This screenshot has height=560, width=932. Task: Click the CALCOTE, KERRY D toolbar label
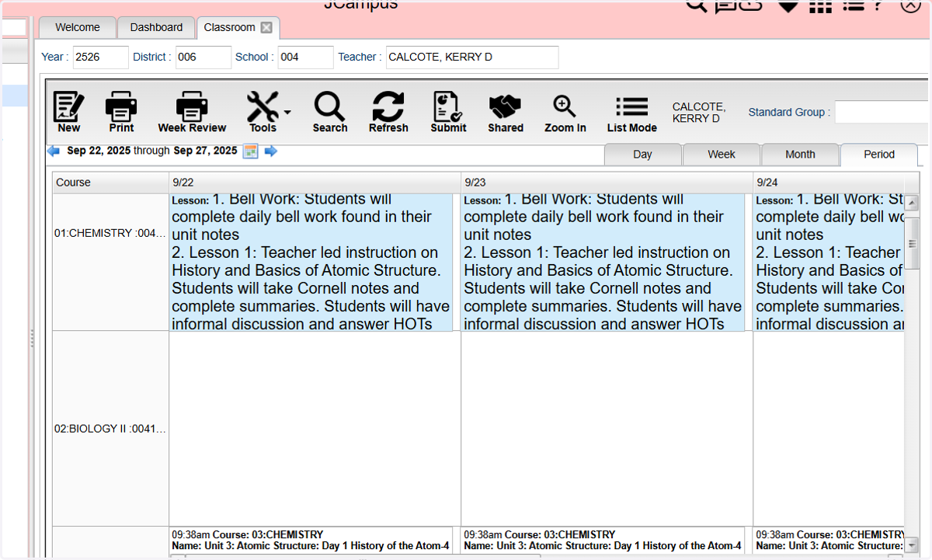(699, 112)
